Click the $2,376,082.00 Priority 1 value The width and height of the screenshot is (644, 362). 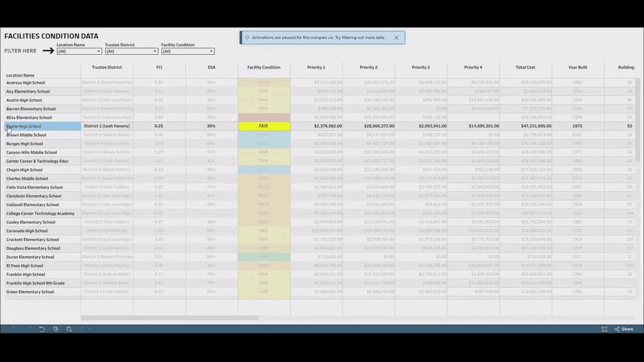(328, 127)
